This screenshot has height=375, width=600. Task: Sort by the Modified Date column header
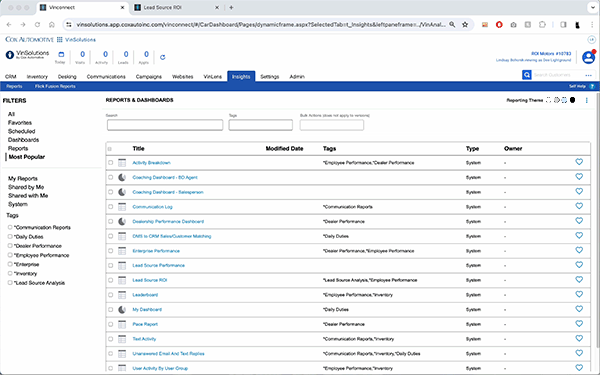click(284, 148)
